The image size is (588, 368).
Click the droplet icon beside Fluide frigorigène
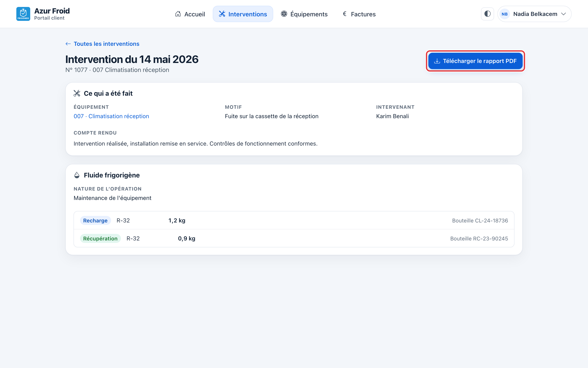77,175
